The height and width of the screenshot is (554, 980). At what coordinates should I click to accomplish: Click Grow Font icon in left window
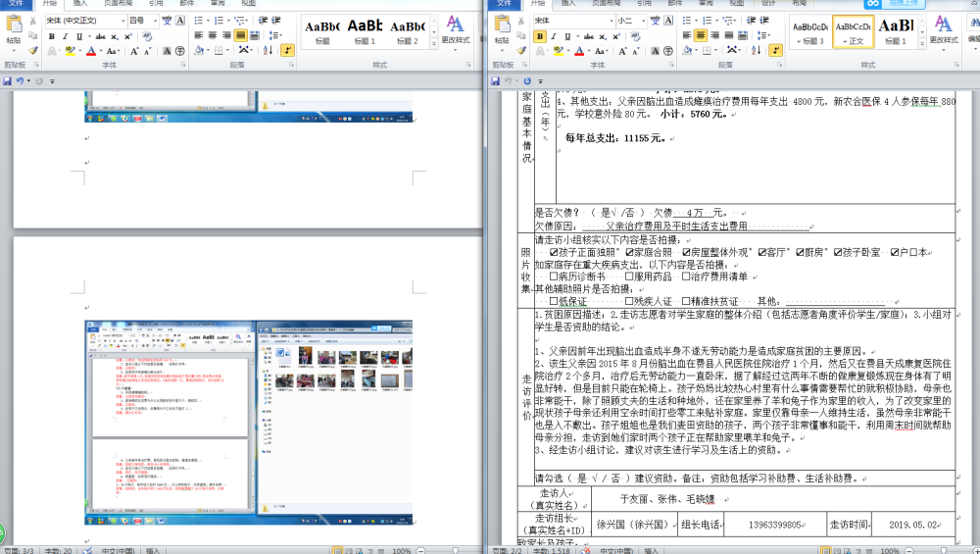click(x=134, y=51)
